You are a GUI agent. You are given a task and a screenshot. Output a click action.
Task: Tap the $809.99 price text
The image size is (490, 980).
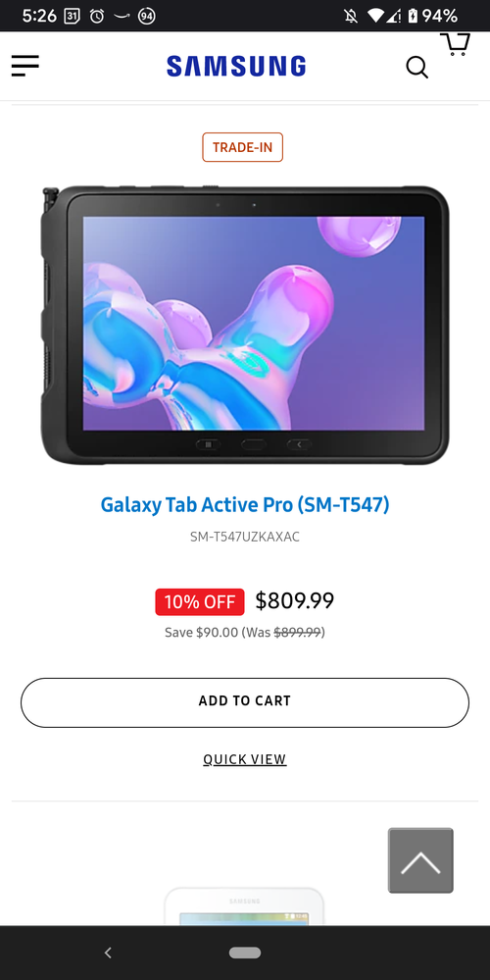[295, 600]
